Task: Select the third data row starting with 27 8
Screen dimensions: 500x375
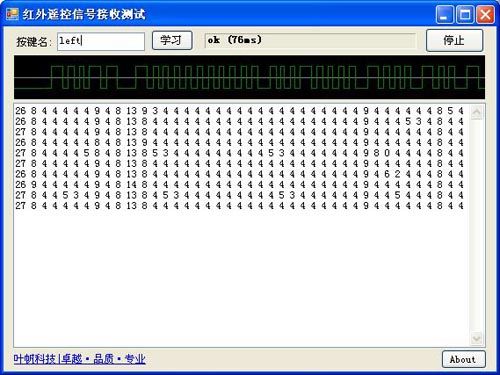Action: pos(239,132)
